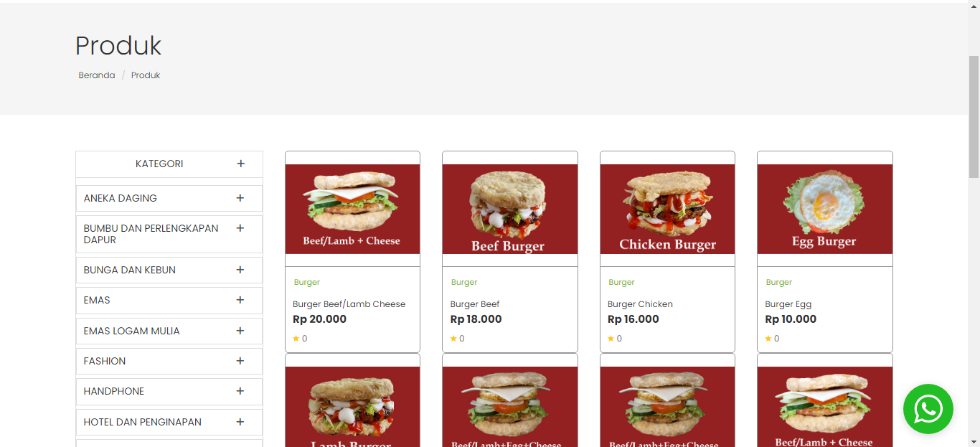
Task: Expand the FASHION category plus sign
Action: 240,361
